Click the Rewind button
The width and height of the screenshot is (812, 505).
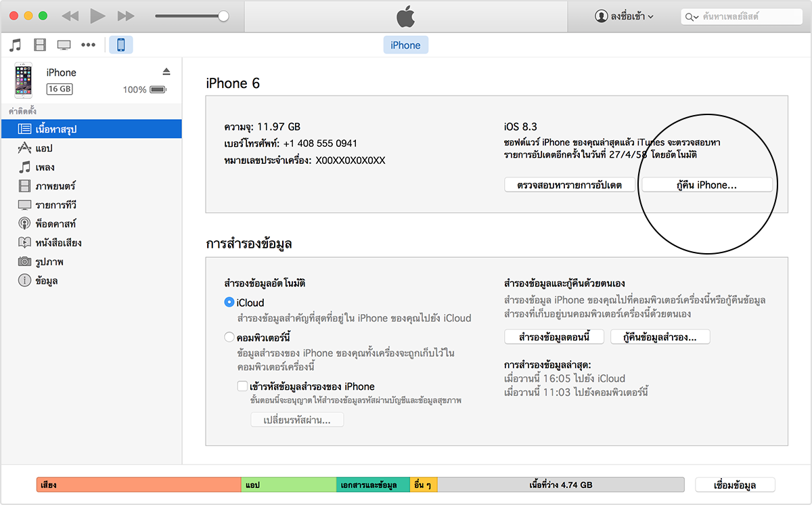pos(70,16)
